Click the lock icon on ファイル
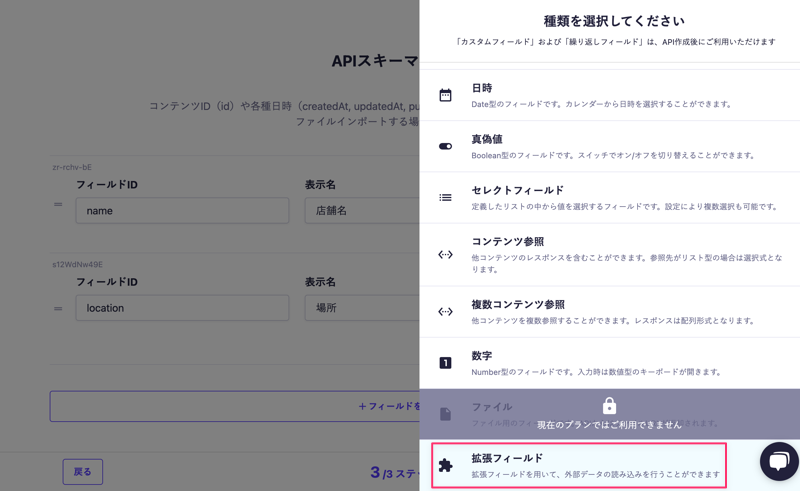The width and height of the screenshot is (800, 491). (609, 405)
